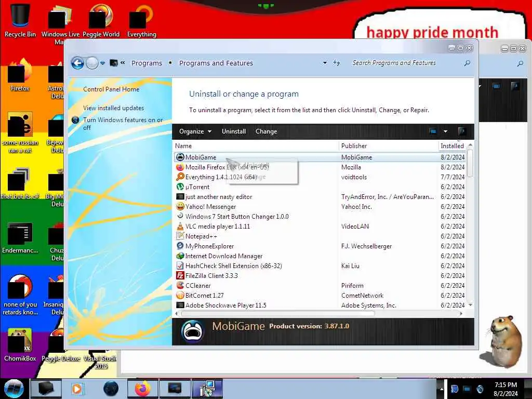
Task: Click the MobiGame program icon in list
Action: click(180, 157)
